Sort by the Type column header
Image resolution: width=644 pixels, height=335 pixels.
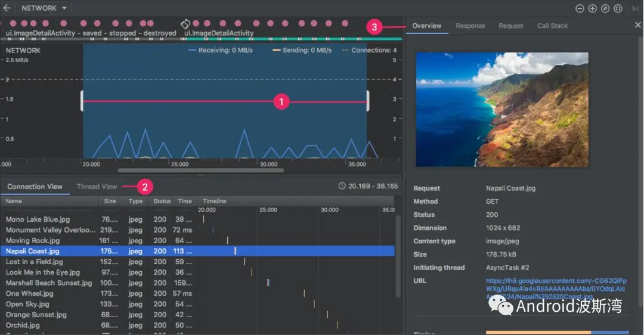[x=135, y=201]
